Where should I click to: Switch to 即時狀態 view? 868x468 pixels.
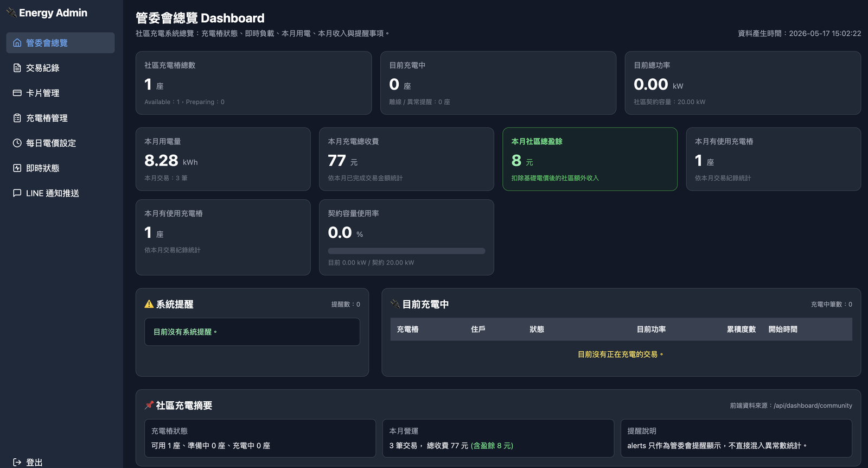pyautogui.click(x=60, y=168)
